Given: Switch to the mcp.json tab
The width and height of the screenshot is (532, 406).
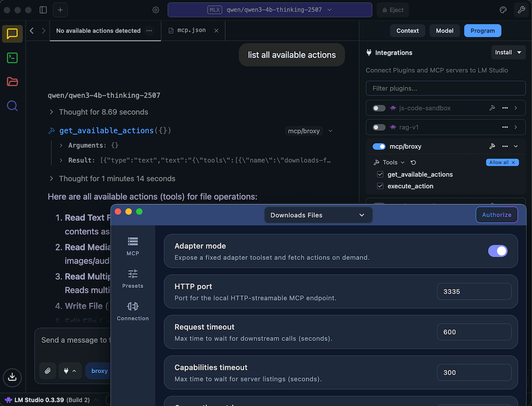Looking at the screenshot, I should (x=191, y=31).
